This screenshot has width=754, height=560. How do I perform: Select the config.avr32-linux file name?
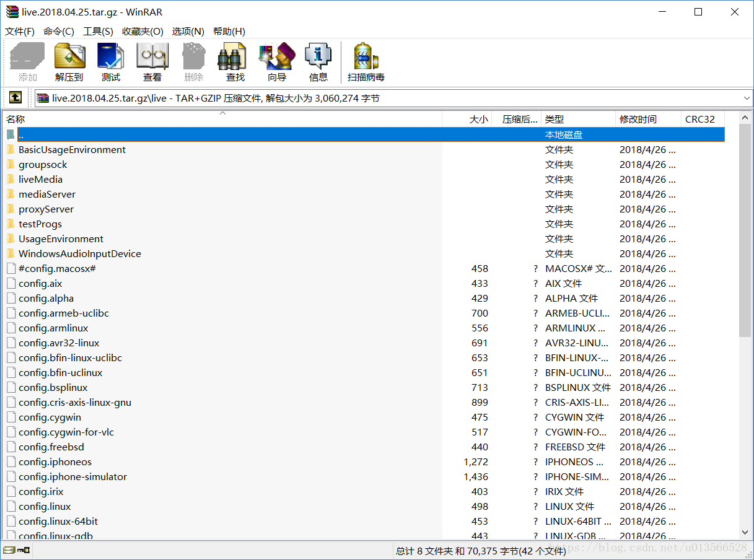(59, 343)
